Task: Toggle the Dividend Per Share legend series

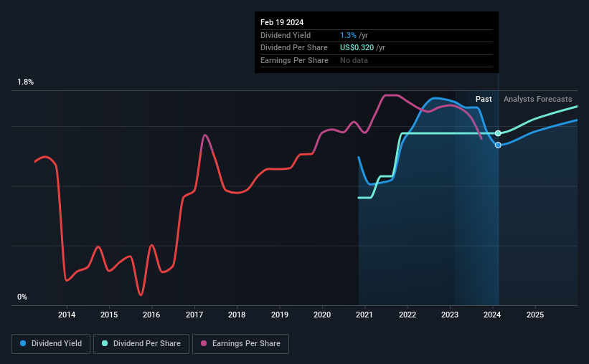Action: tap(141, 344)
